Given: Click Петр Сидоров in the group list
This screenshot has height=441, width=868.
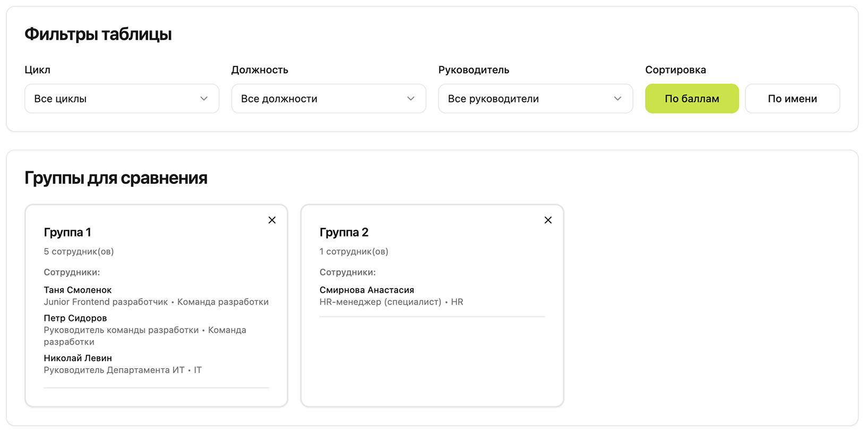Looking at the screenshot, I should coord(75,318).
